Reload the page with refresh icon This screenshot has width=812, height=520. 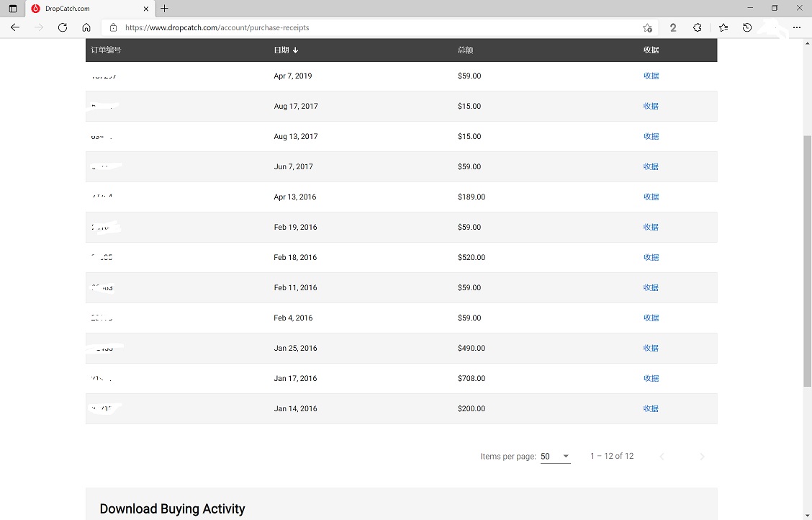63,27
